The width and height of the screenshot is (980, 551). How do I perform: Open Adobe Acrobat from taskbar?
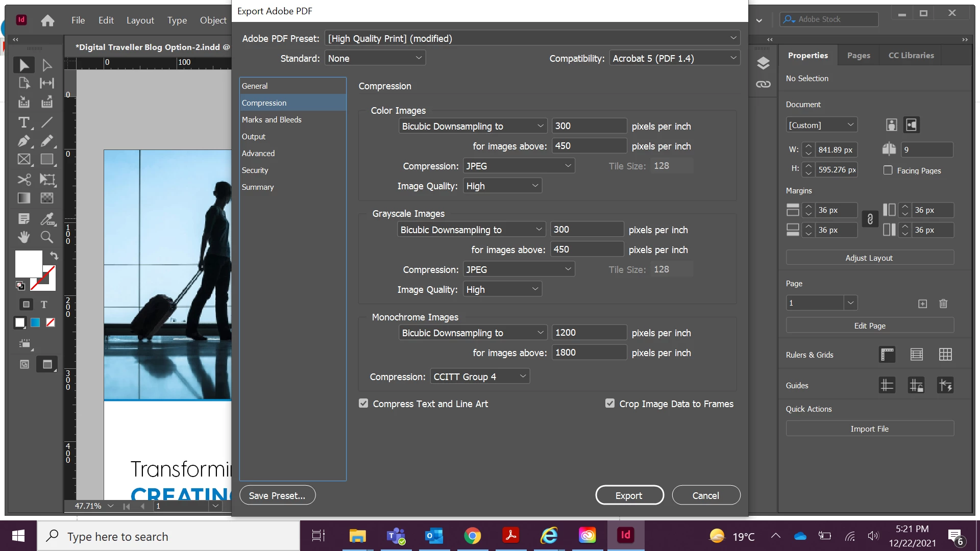pyautogui.click(x=510, y=536)
